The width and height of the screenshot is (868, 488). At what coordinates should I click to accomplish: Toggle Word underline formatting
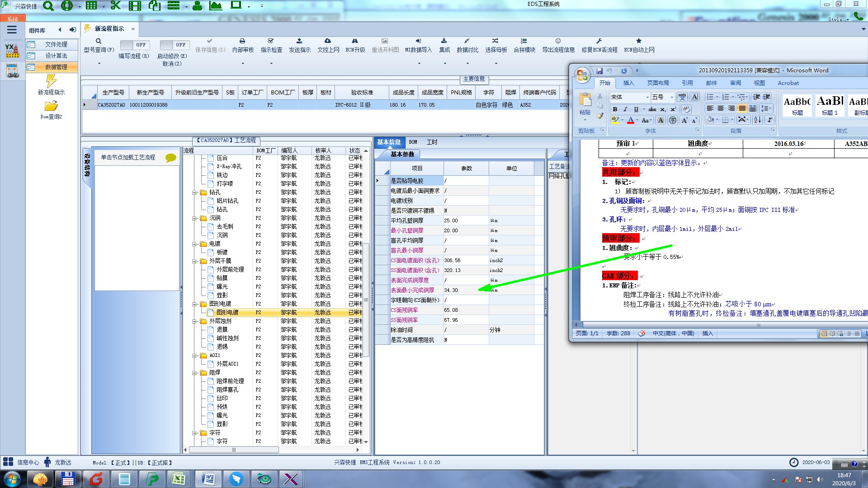tap(636, 109)
